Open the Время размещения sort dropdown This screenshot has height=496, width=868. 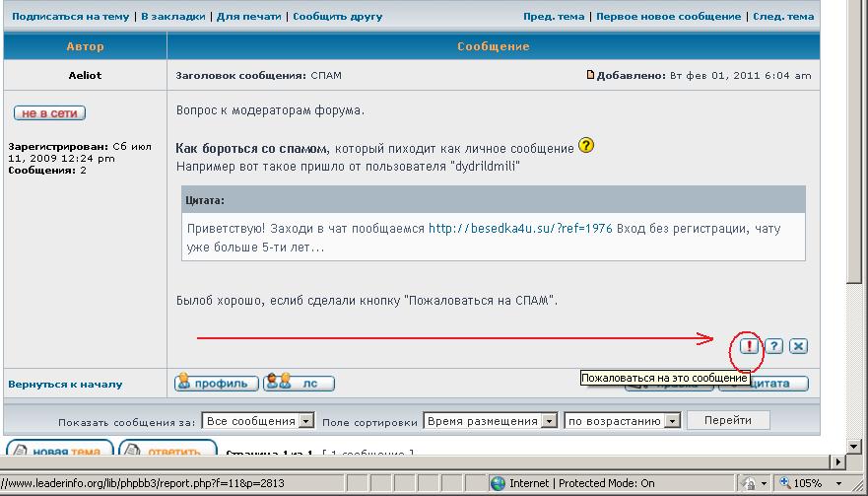(490, 421)
